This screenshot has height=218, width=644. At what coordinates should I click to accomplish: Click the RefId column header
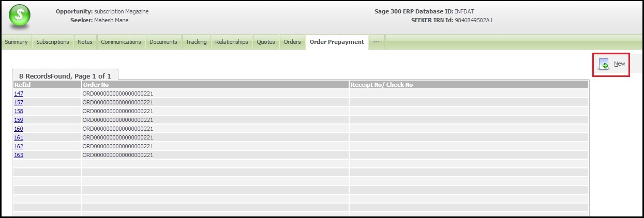click(x=47, y=85)
